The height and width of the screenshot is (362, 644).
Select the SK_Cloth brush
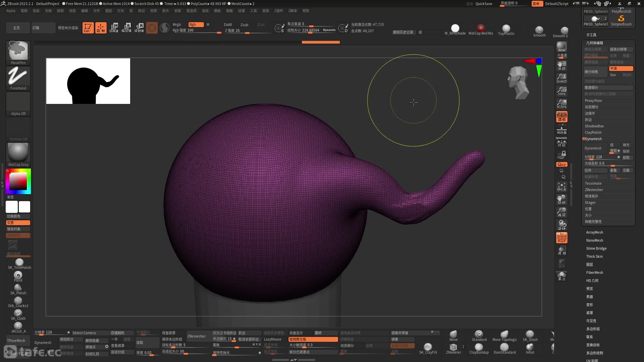pyautogui.click(x=18, y=314)
